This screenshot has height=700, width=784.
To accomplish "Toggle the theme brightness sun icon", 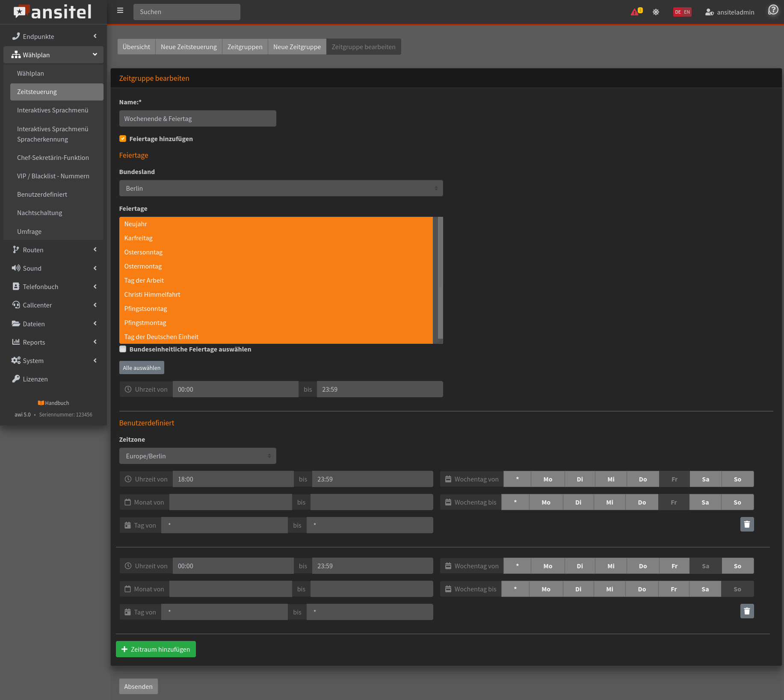I will coord(656,12).
